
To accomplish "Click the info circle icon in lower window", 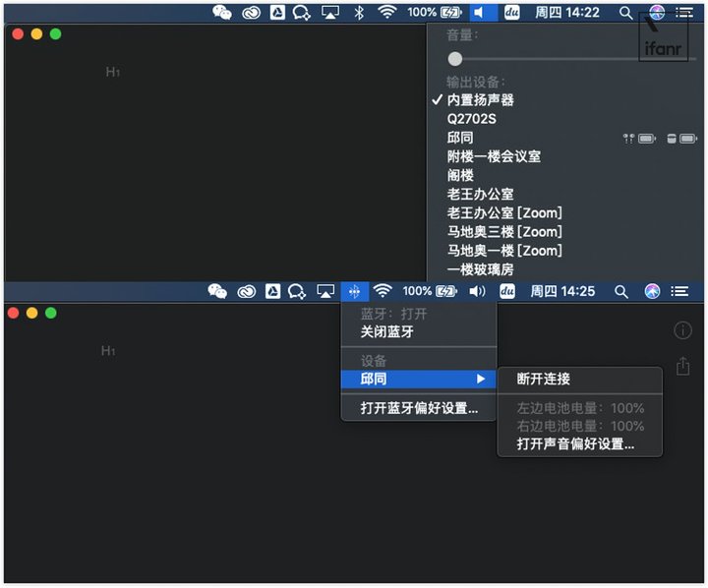I will click(x=682, y=330).
